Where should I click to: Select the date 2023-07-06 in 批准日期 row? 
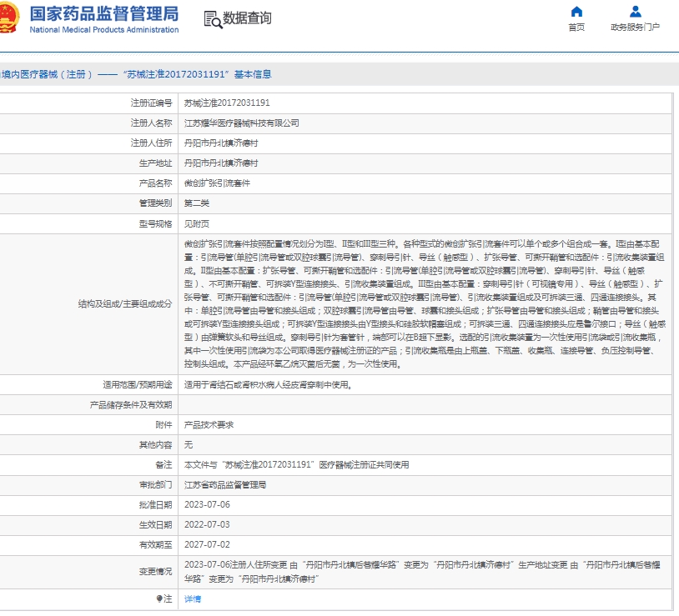207,505
